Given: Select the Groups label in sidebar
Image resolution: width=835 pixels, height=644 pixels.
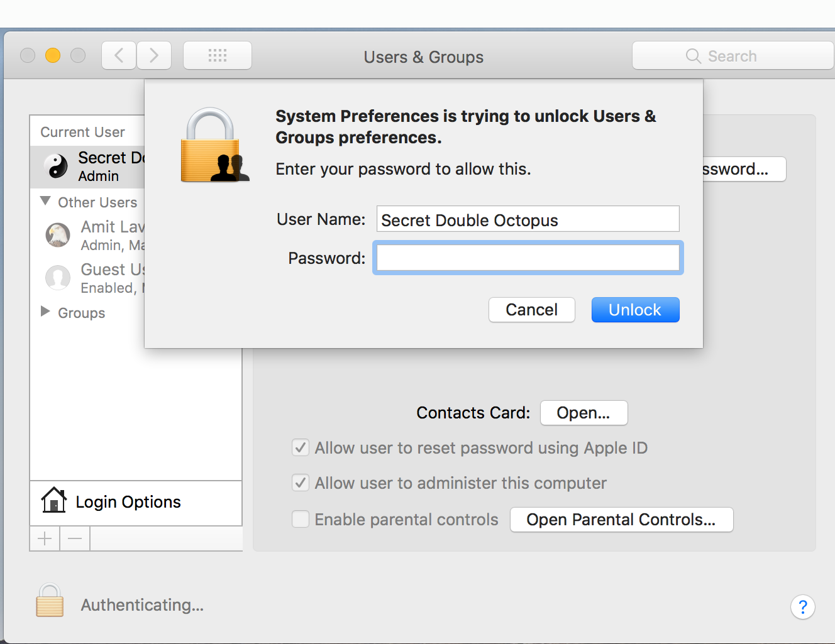Looking at the screenshot, I should click(82, 313).
